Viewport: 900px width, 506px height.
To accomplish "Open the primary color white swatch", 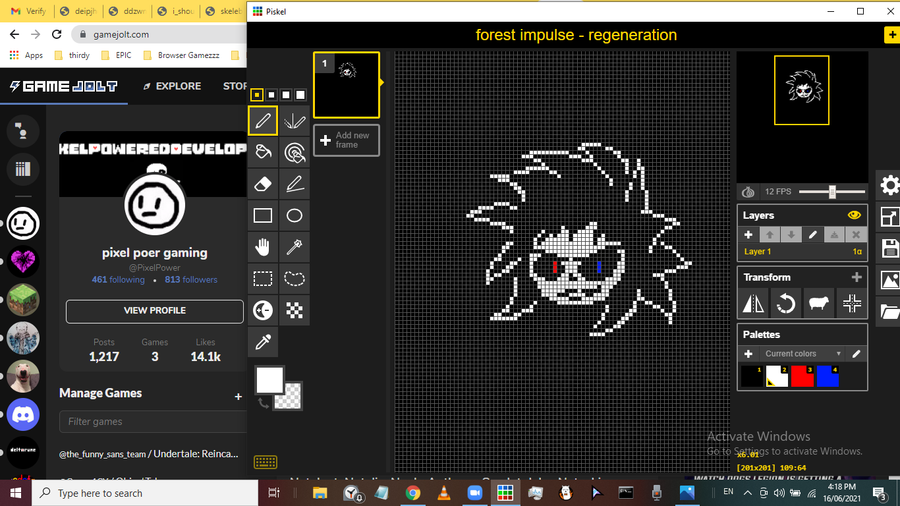I will tap(269, 380).
